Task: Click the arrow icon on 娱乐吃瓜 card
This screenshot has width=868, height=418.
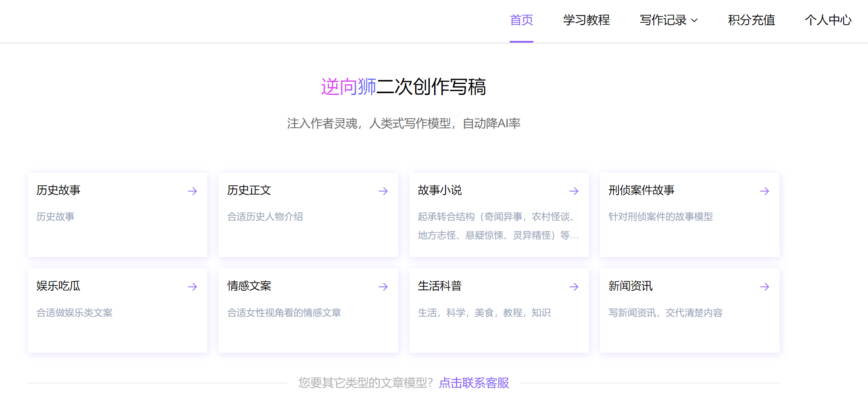Action: (x=192, y=287)
